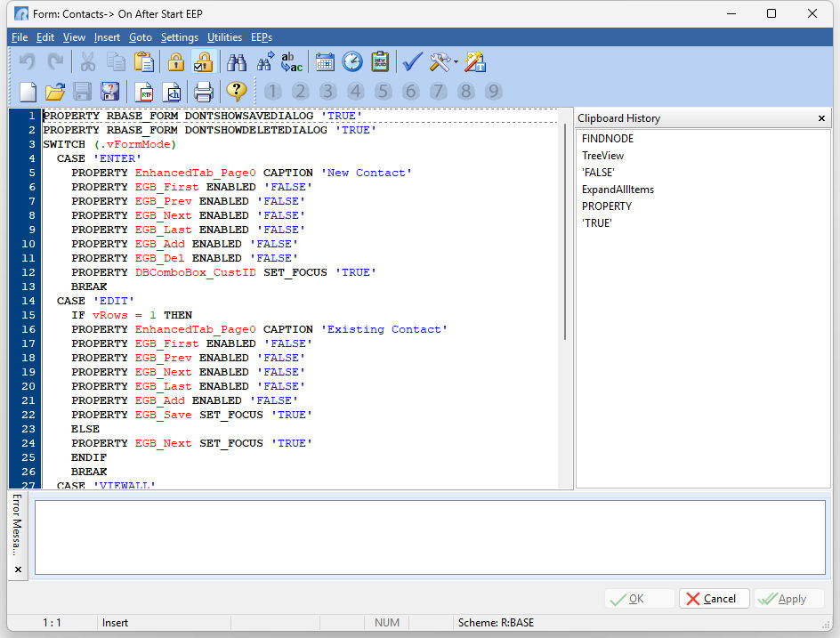The image size is (840, 638).
Task: Open the EEPs menu
Action: [262, 37]
